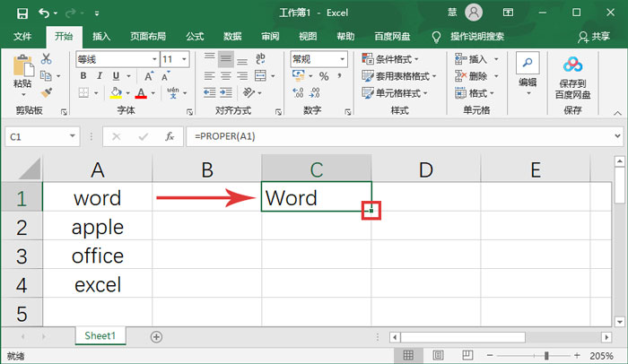Click the Save icon in title bar
Image resolution: width=628 pixels, height=364 pixels.
click(19, 13)
